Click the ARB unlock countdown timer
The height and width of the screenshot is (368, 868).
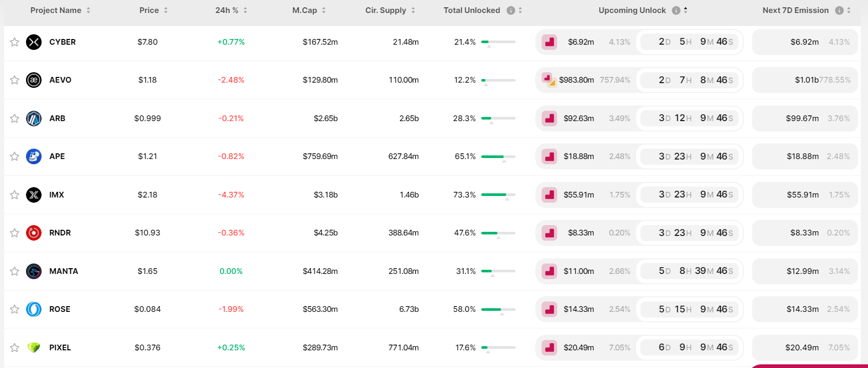(689, 119)
